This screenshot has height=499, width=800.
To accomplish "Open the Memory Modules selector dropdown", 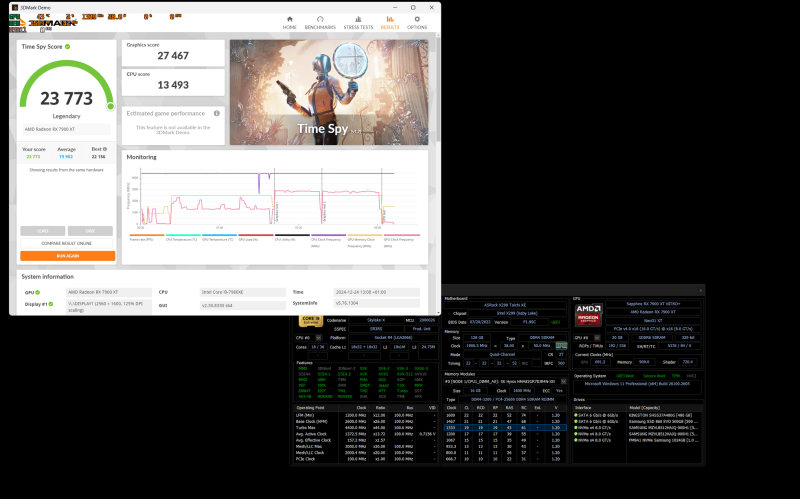I will [x=563, y=382].
